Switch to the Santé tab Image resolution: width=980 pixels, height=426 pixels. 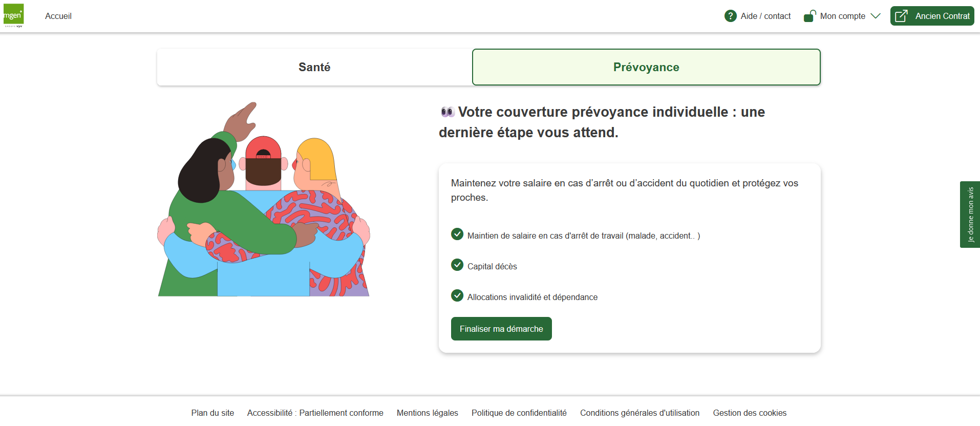314,67
